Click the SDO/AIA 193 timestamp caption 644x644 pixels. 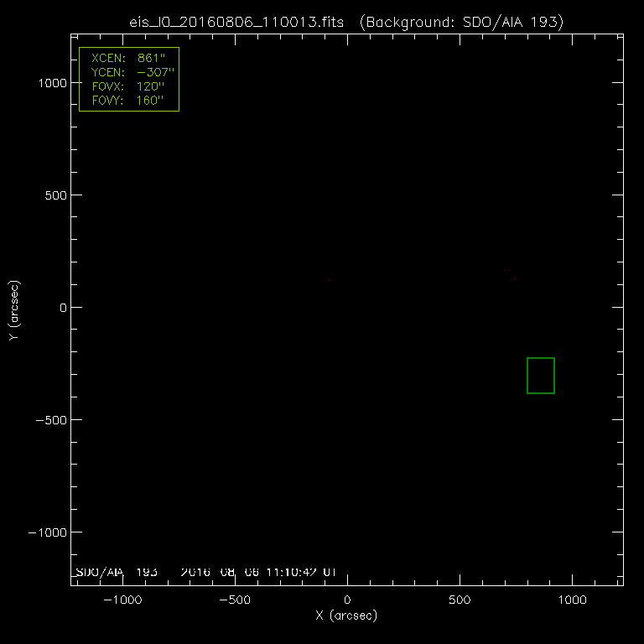tap(205, 572)
